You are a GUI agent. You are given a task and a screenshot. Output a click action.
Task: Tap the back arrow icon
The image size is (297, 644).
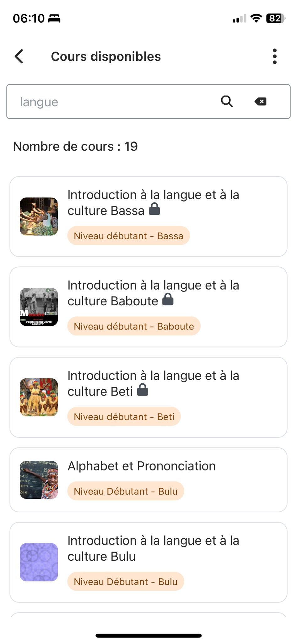click(x=19, y=57)
